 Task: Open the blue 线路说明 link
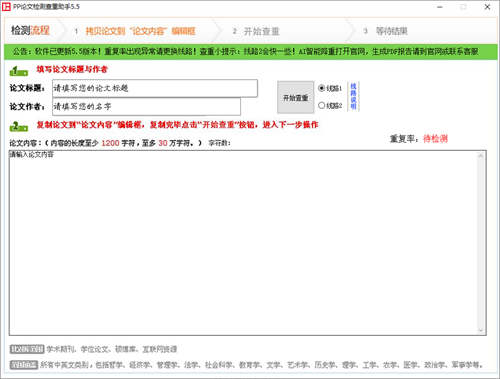click(x=353, y=96)
